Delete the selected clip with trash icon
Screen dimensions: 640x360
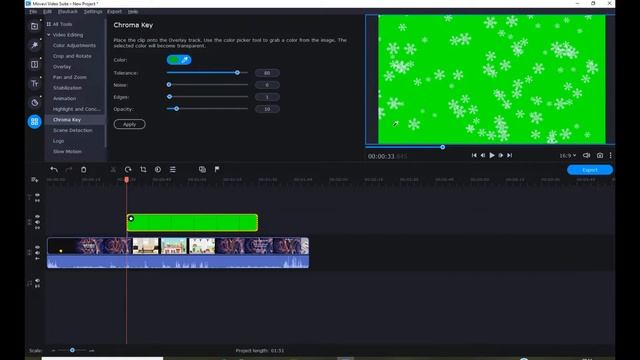tap(84, 169)
